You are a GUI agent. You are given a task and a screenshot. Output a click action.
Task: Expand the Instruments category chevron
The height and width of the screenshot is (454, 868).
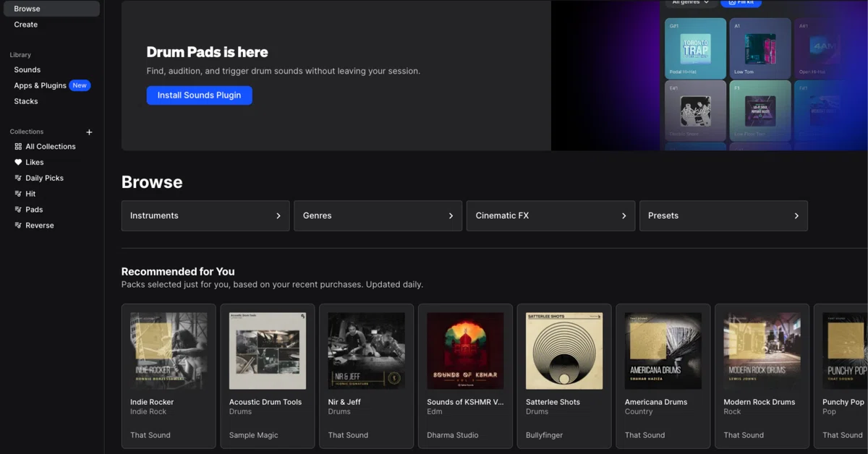278,216
